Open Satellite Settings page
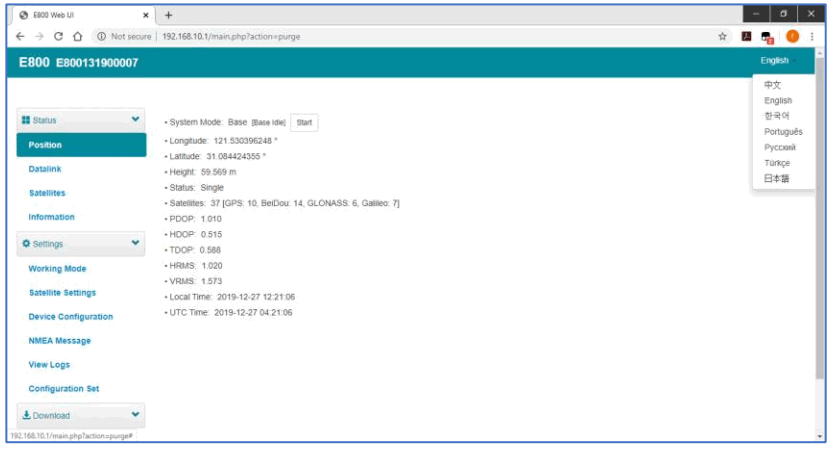 click(x=62, y=293)
